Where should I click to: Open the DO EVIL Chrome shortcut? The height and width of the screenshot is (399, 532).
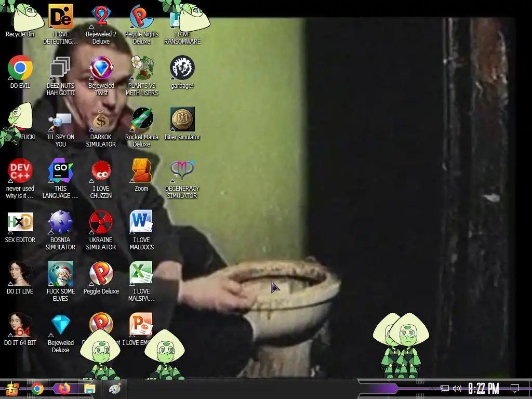coord(20,72)
